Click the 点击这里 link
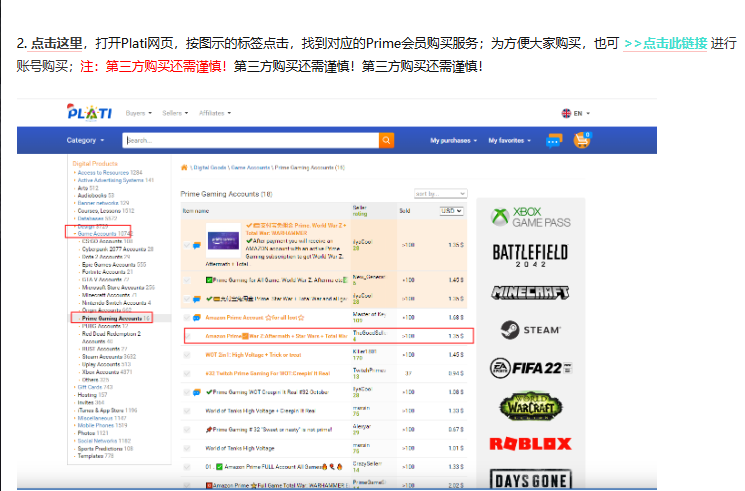 pos(57,44)
